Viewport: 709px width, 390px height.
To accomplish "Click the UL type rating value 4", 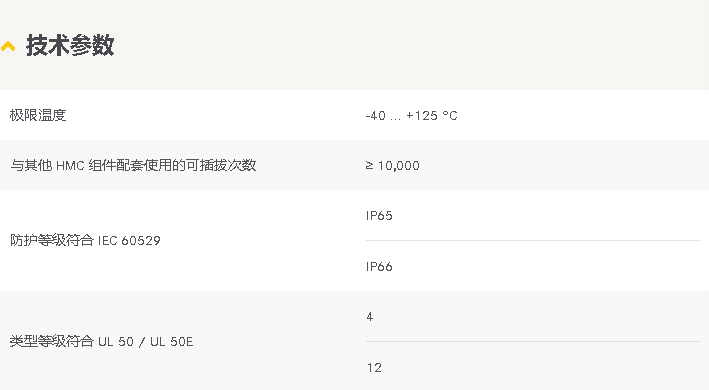I will [370, 317].
